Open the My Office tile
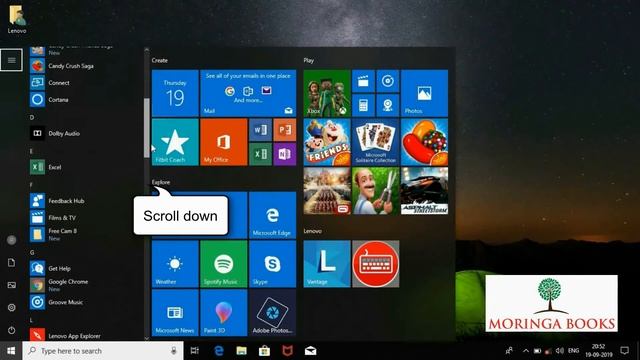 point(224,142)
